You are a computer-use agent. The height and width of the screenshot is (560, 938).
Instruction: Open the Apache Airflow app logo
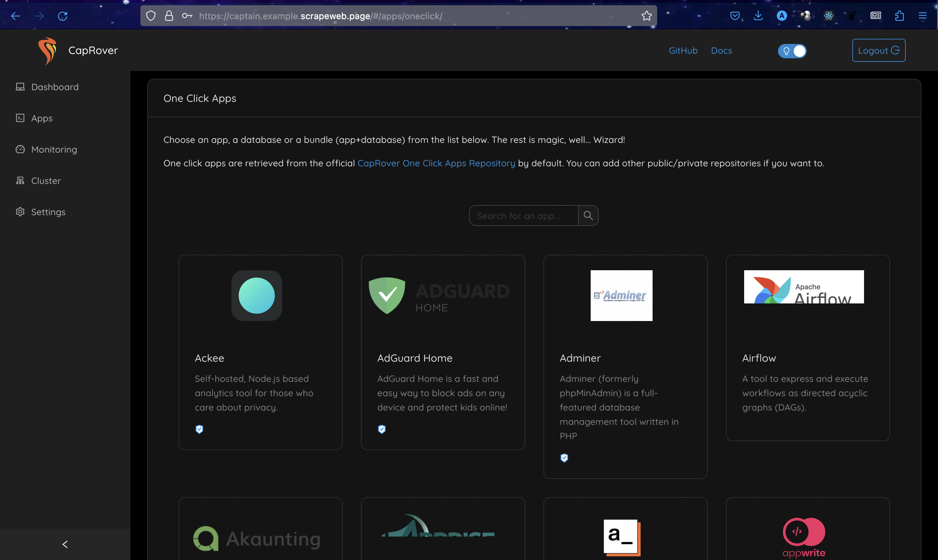(803, 287)
